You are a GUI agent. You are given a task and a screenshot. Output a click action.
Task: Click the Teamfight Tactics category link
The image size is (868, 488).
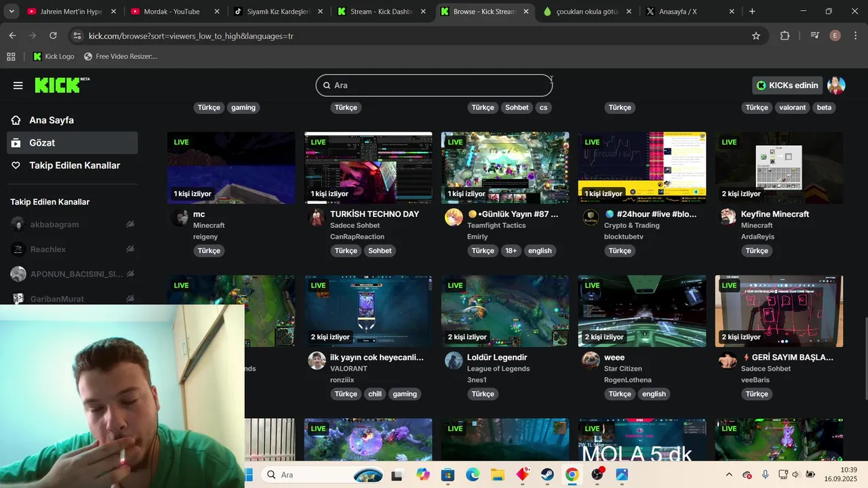[496, 226]
